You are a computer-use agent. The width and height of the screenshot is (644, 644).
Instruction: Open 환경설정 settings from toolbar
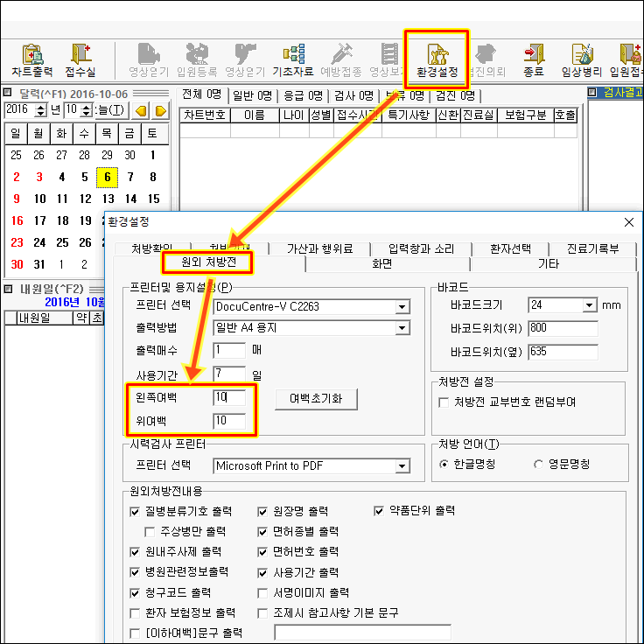click(x=437, y=59)
